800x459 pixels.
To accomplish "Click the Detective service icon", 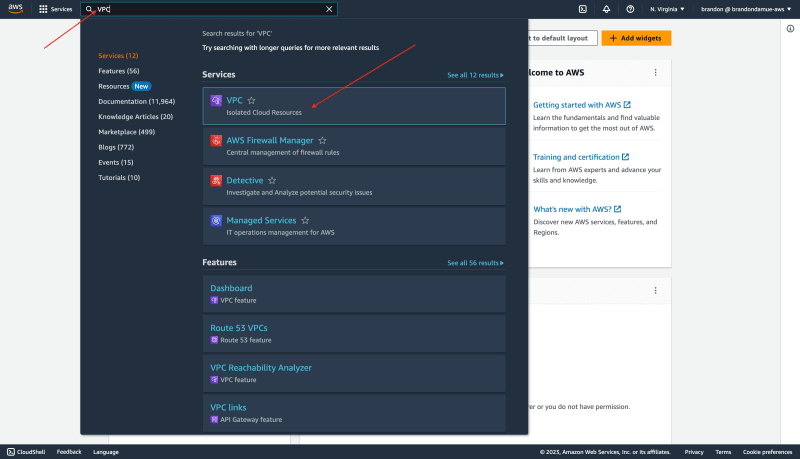I will coord(216,181).
